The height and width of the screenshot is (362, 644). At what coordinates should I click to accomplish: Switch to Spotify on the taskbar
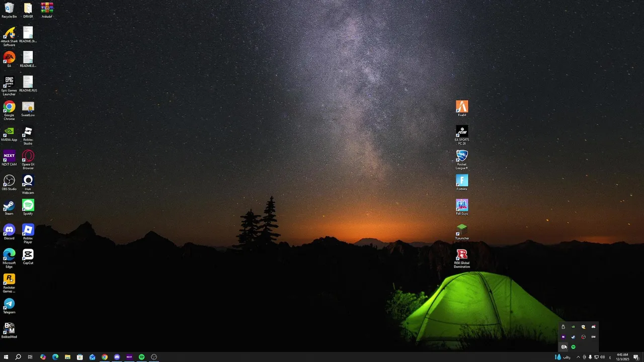[141, 357]
